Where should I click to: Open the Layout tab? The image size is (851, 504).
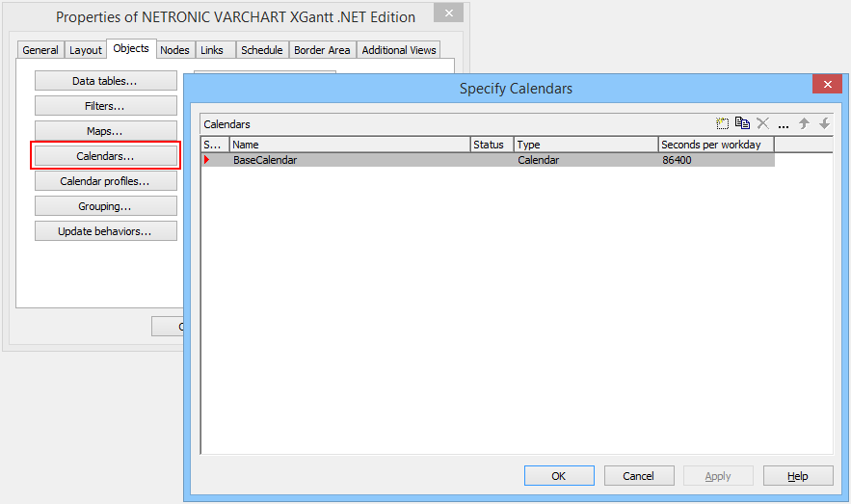coord(86,50)
